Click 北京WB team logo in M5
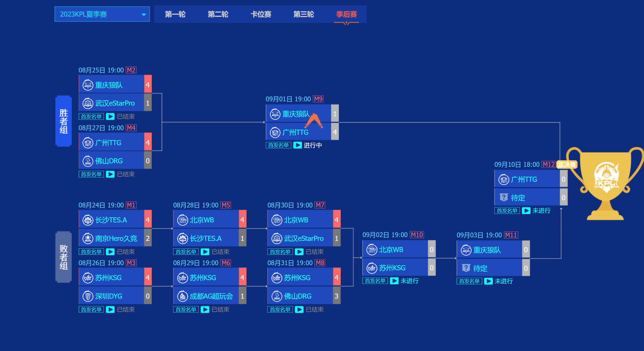 (183, 220)
